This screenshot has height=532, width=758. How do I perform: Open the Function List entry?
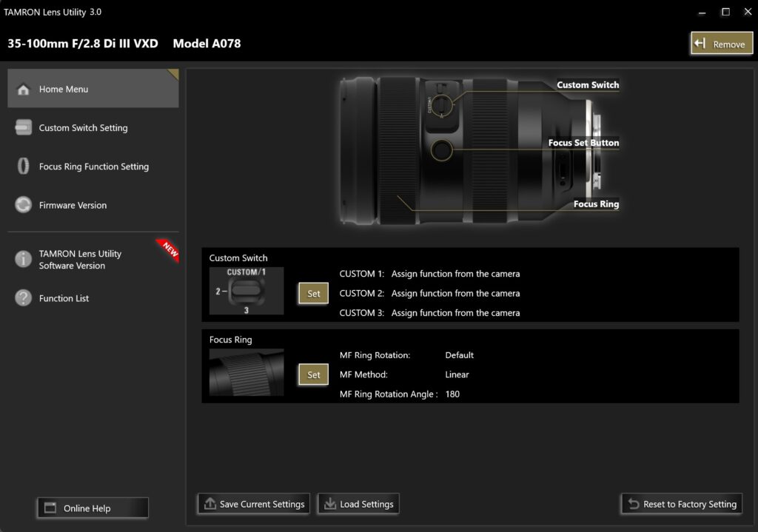pyautogui.click(x=64, y=298)
